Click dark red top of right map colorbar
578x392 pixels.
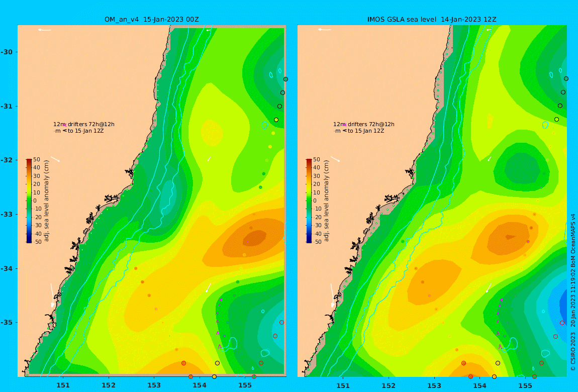click(x=309, y=161)
